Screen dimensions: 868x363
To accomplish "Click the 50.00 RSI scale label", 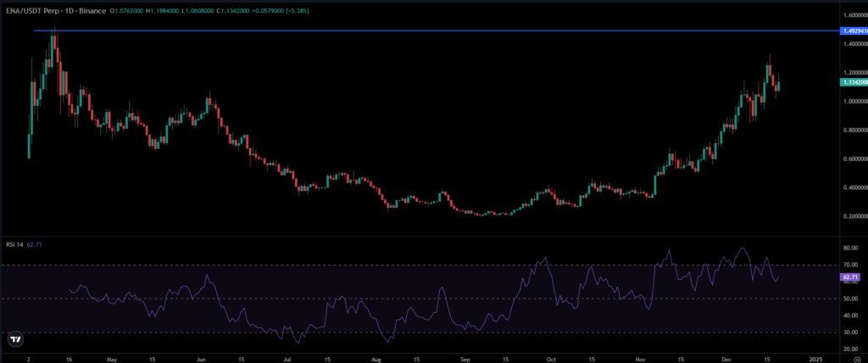I will [x=850, y=299].
